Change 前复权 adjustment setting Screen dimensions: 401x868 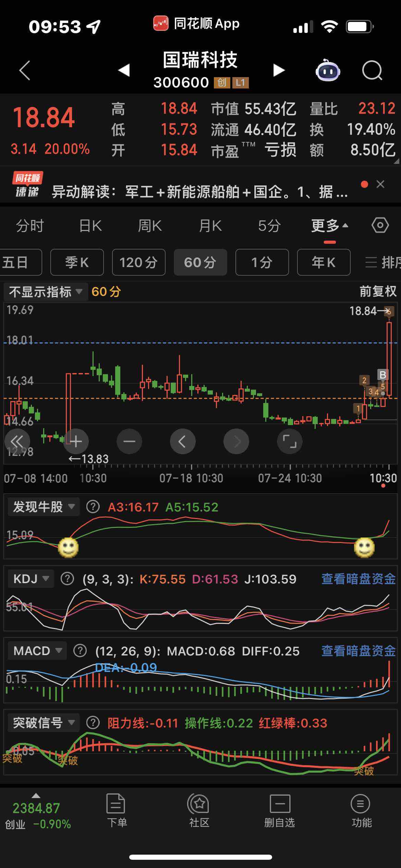pyautogui.click(x=378, y=292)
